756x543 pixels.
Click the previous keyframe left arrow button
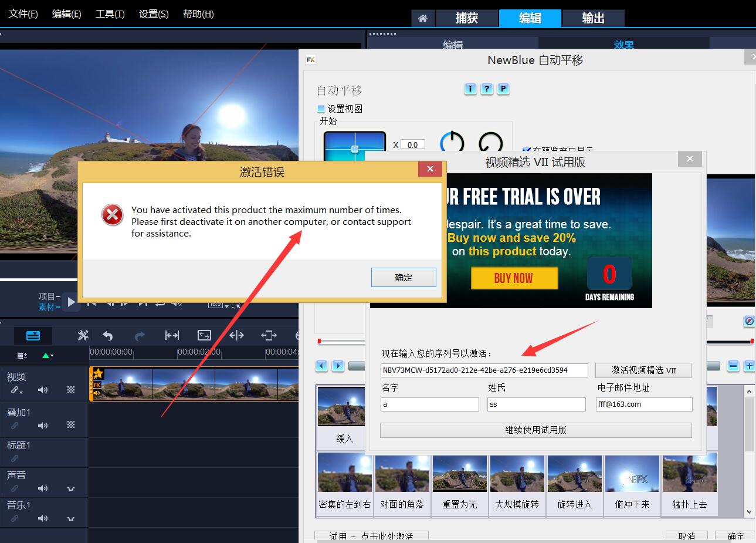click(321, 366)
